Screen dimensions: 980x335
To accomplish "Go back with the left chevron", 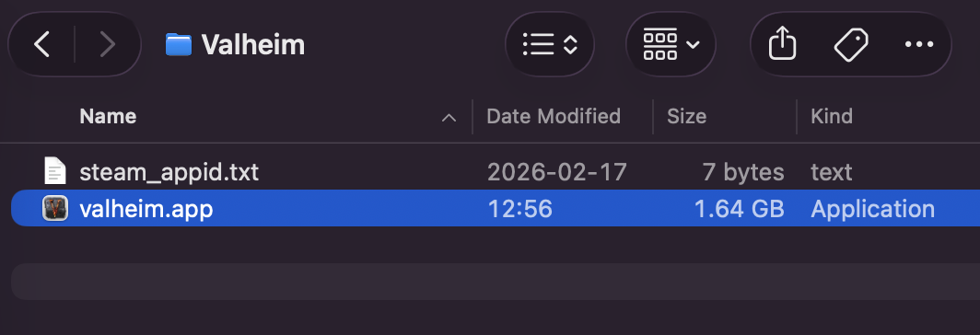I will tap(41, 45).
